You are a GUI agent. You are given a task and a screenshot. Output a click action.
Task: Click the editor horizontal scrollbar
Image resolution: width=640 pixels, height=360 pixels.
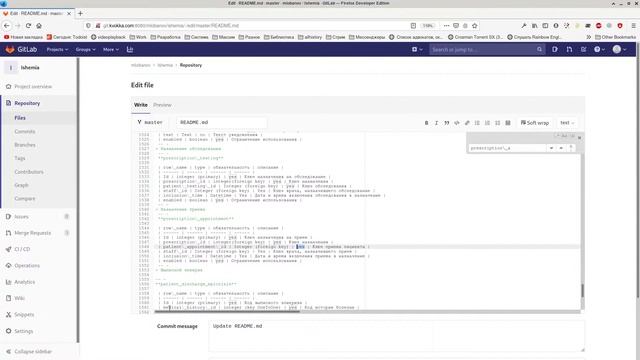click(227, 312)
